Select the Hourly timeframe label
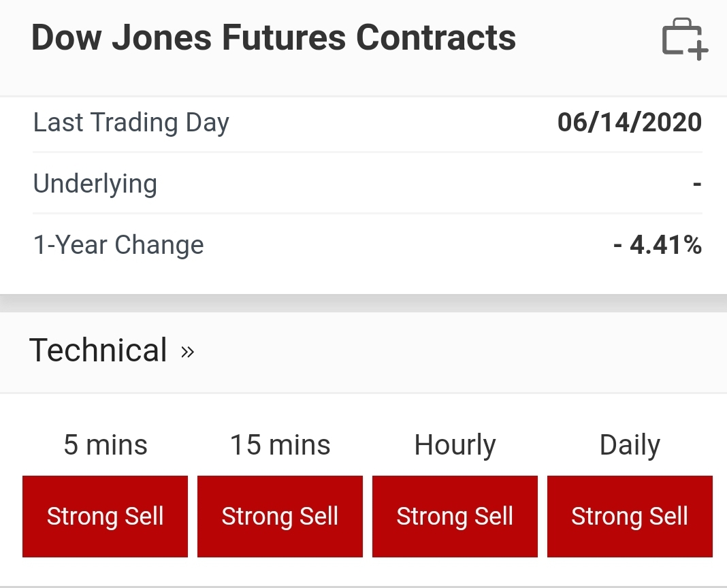The width and height of the screenshot is (727, 588). [x=455, y=446]
